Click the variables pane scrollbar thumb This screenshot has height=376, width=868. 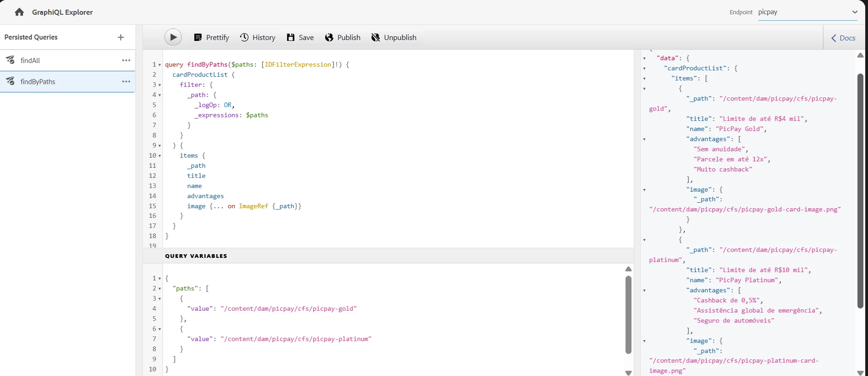628,315
